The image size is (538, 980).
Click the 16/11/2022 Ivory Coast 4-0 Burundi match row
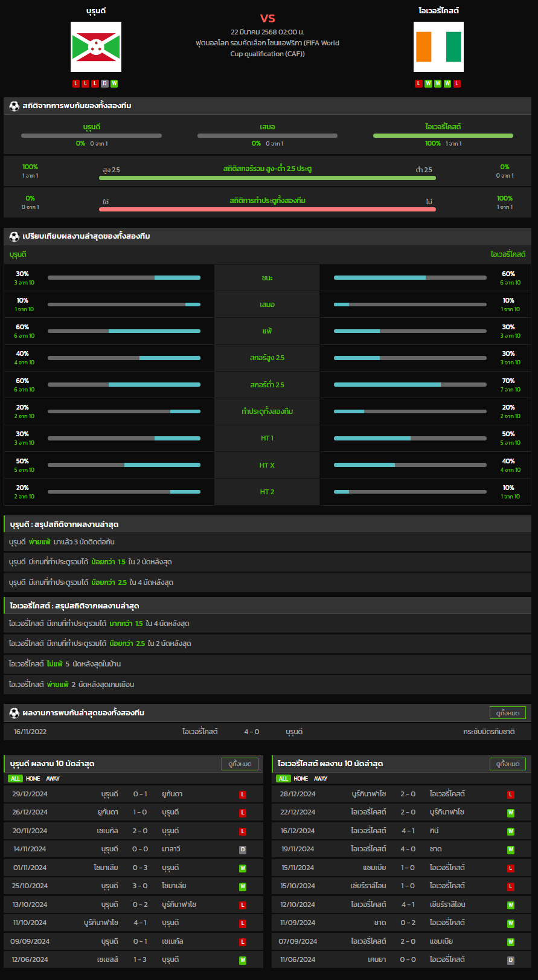tap(267, 732)
